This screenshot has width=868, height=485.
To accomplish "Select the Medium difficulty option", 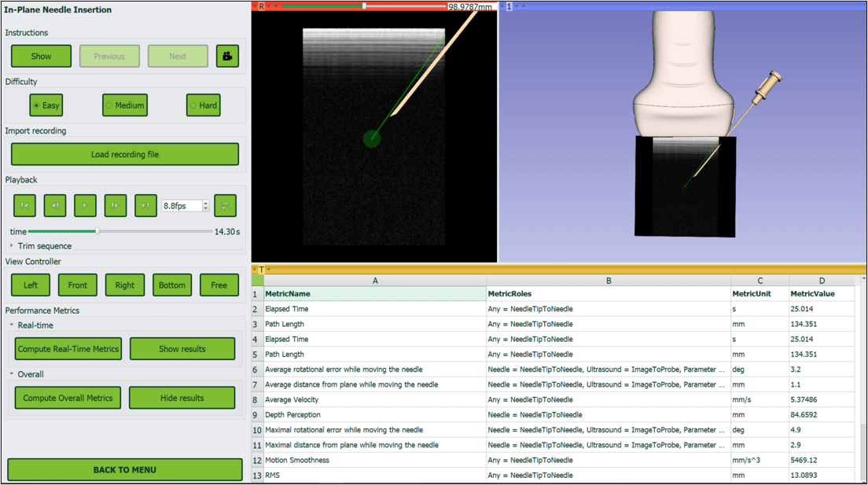I will [124, 105].
